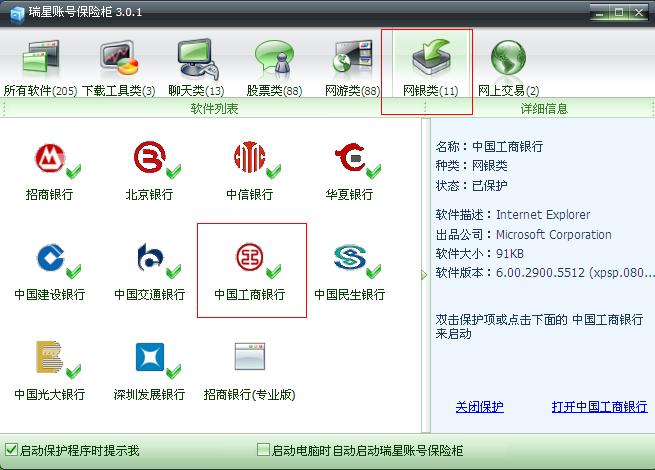655x470 pixels.
Task: Open the 所有软件(205) category
Action: click(41, 69)
